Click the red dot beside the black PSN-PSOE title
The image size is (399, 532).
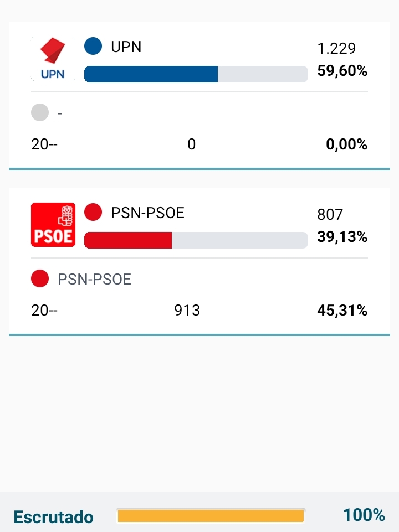click(x=93, y=212)
